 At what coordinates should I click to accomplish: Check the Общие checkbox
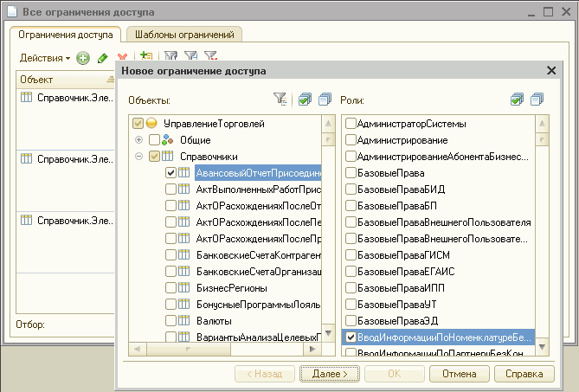tap(154, 140)
